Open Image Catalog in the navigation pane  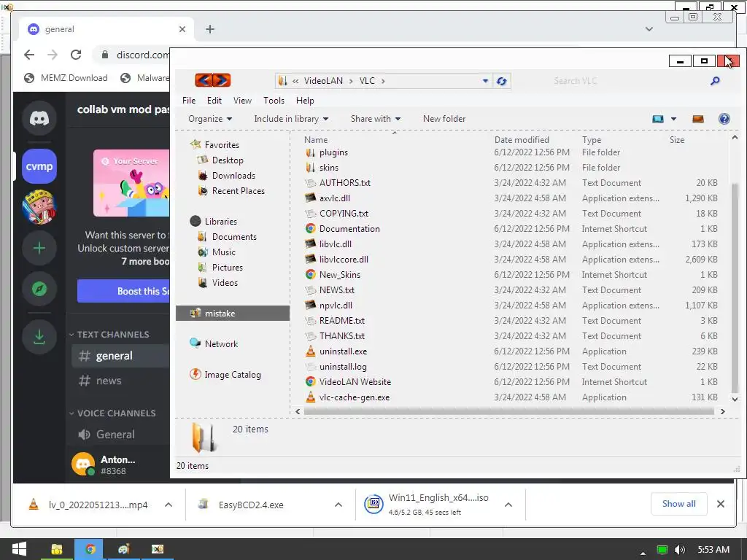[x=233, y=375]
